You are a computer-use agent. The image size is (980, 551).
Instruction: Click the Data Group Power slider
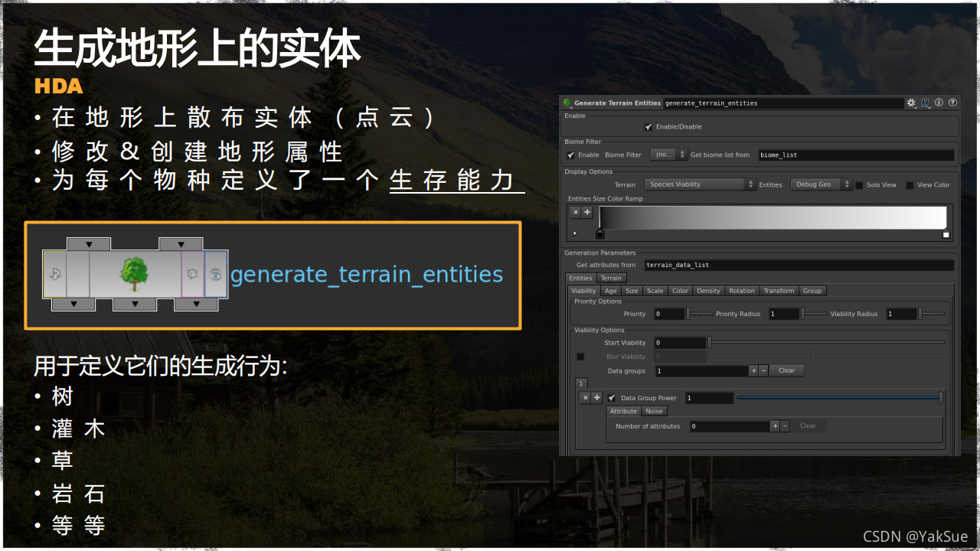[x=840, y=398]
